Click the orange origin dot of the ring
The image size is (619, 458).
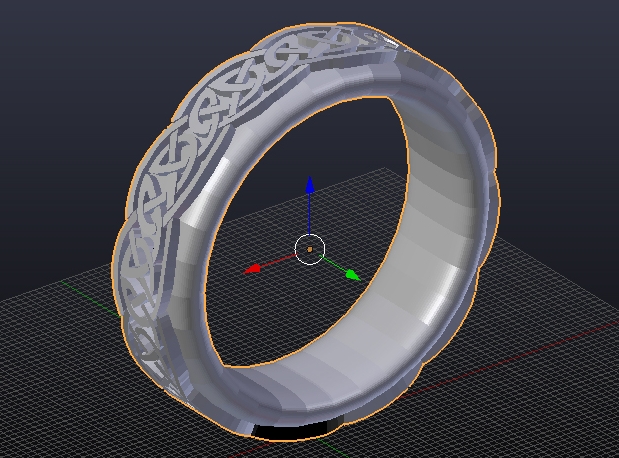click(310, 250)
